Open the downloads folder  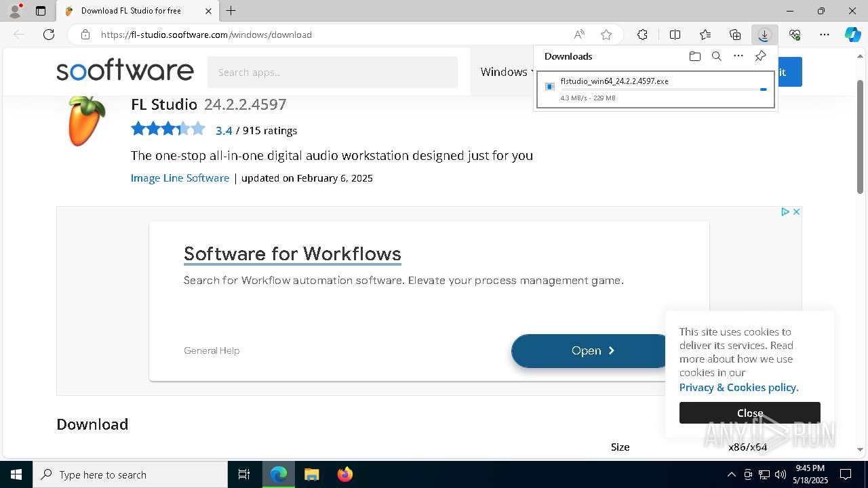click(694, 56)
